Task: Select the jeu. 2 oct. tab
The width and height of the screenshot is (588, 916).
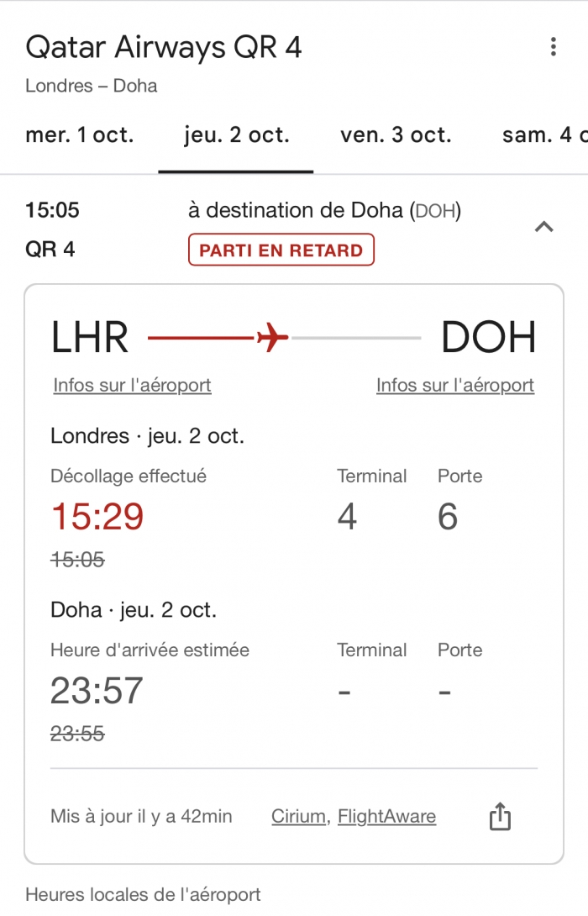Action: coord(236,135)
